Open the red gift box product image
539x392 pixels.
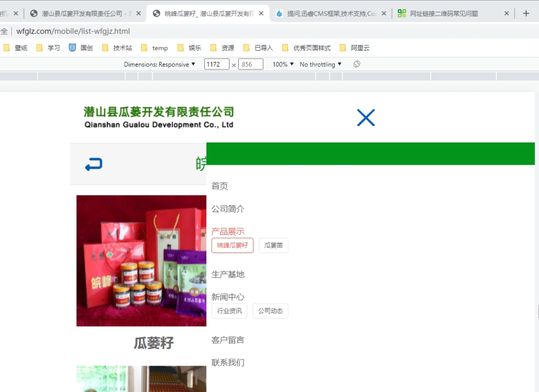141,261
